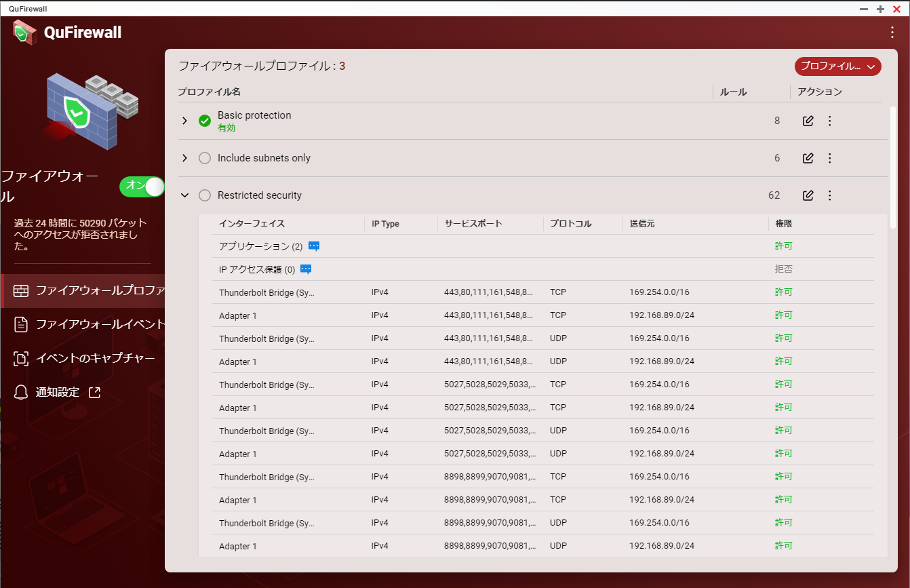
Task: Click the firewall profile sidebar icon
Action: point(21,291)
